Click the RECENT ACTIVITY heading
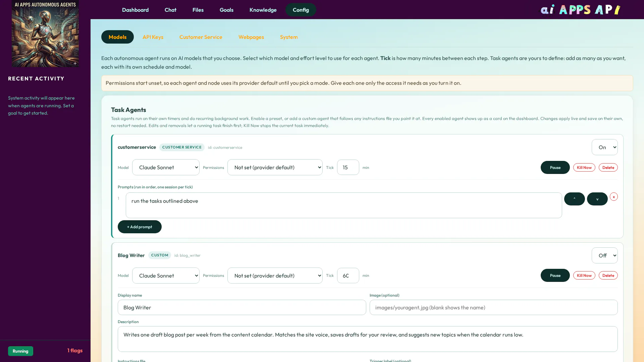 point(36,78)
